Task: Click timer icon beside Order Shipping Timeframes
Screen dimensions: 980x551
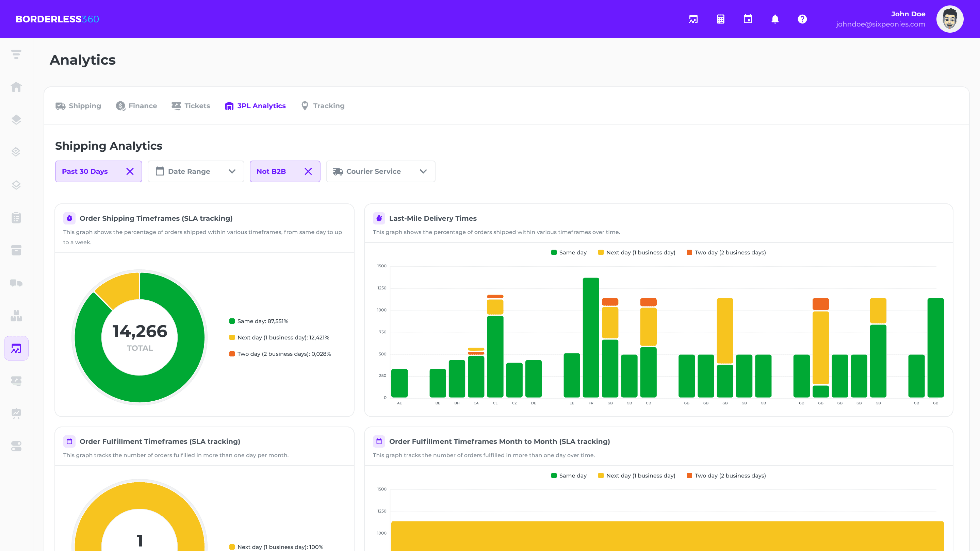Action: click(69, 218)
